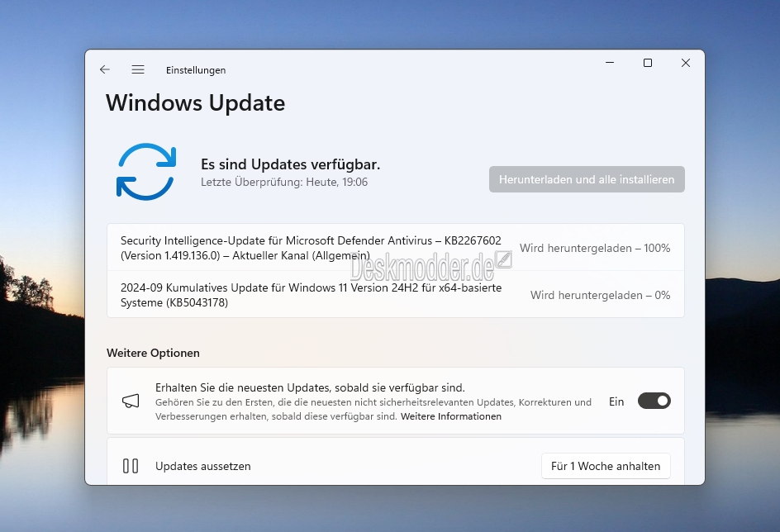
Task: Click the 'Ein' toggle state label
Action: click(x=616, y=401)
